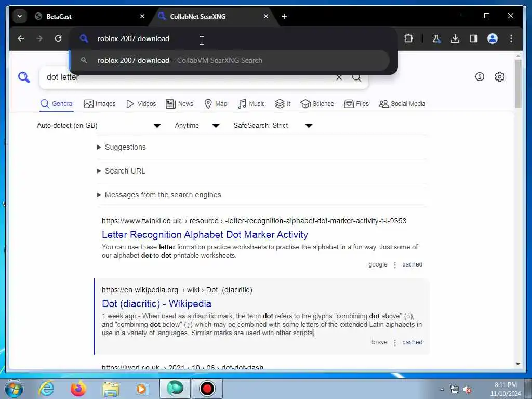Click the scrollbar down arrow
This screenshot has width=532, height=399.
click(x=518, y=364)
